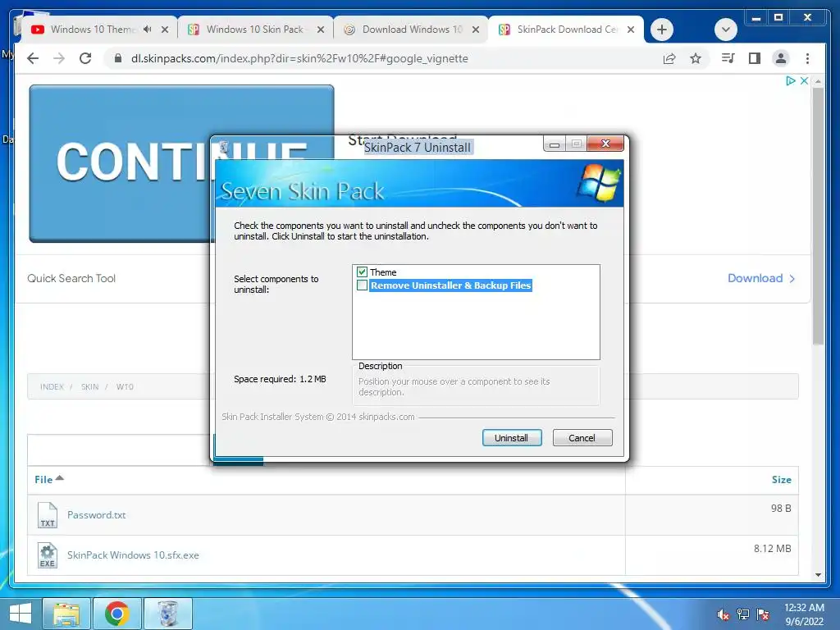The height and width of the screenshot is (630, 840).
Task: Close the SkinPack Download Center tab
Action: [631, 30]
